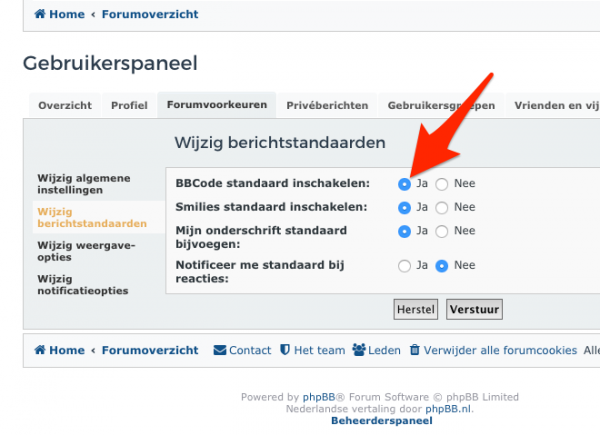Click trash icon for Verwijder alle forumcookies

tap(414, 350)
